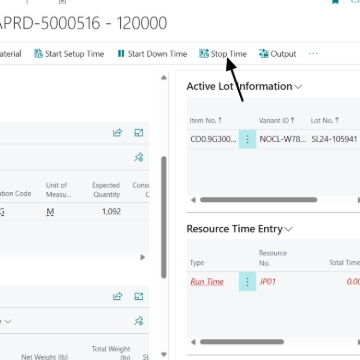Screen dimensions: 360x360
Task: Click the Type column header
Action: (x=197, y=263)
